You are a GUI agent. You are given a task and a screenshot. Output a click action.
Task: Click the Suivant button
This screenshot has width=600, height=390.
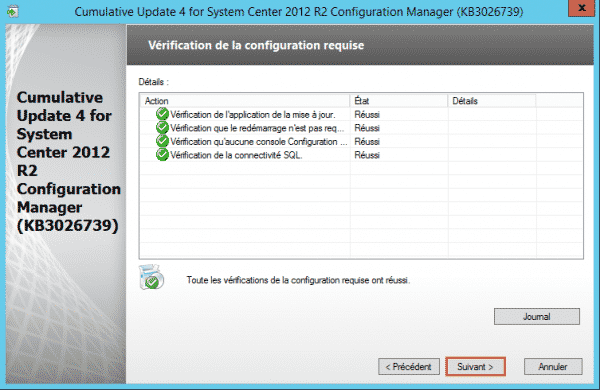[475, 367]
